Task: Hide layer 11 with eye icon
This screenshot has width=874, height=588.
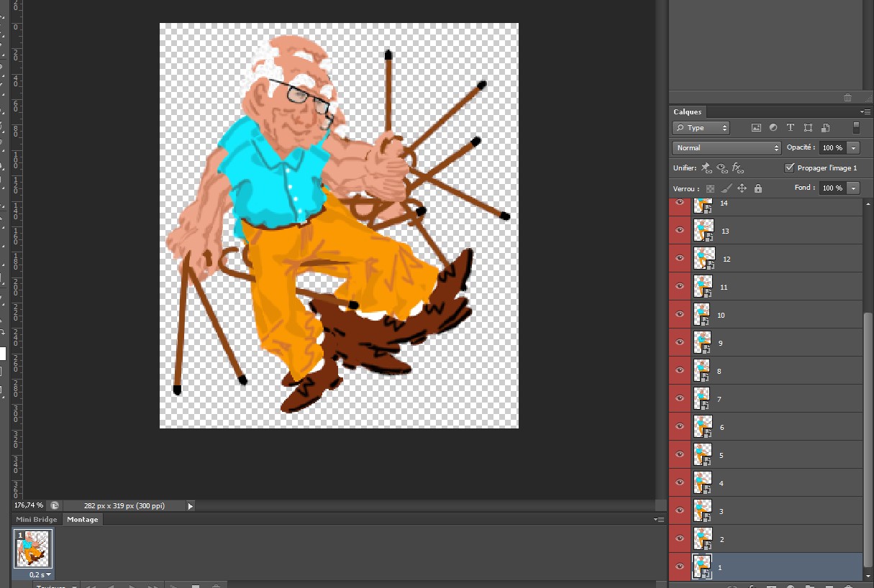Action: point(680,286)
